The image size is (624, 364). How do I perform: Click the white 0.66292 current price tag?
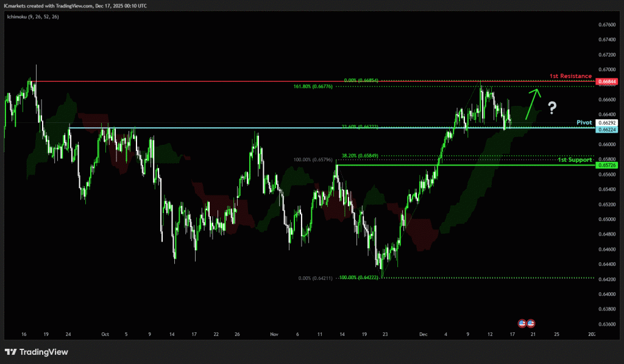[x=608, y=122]
